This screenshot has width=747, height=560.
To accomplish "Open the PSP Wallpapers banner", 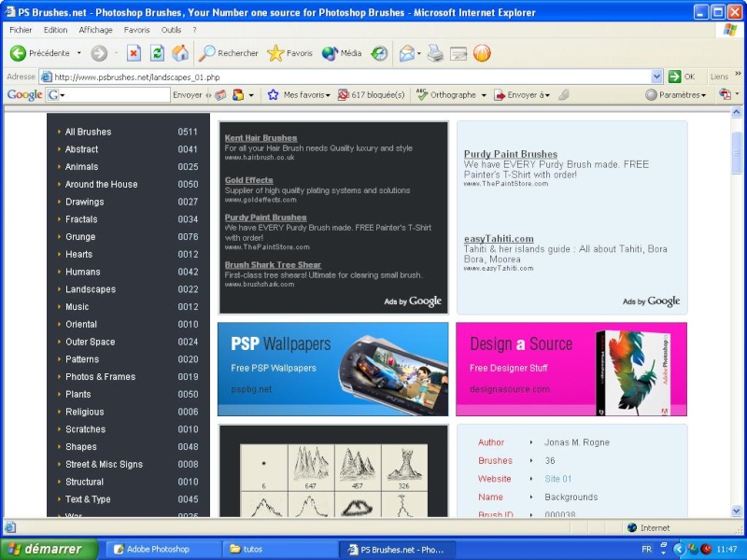I will tap(333, 369).
